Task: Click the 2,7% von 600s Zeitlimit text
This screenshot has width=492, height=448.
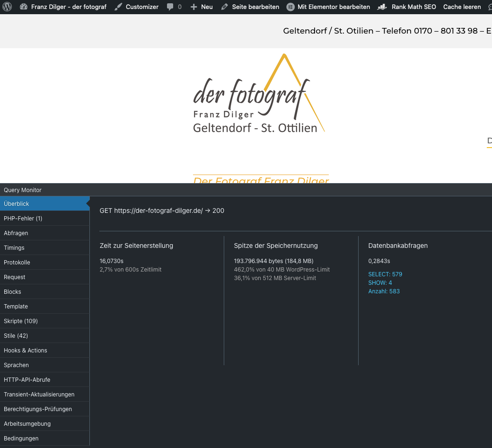Action: tap(131, 270)
